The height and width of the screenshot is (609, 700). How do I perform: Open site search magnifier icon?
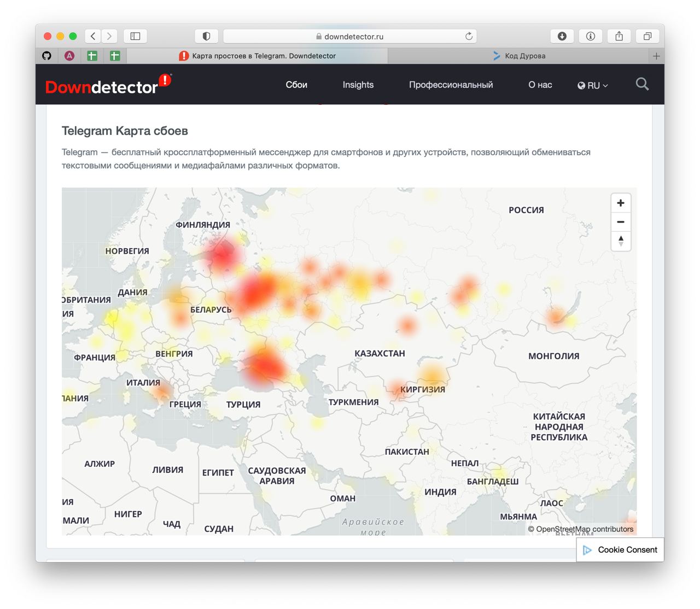click(642, 84)
